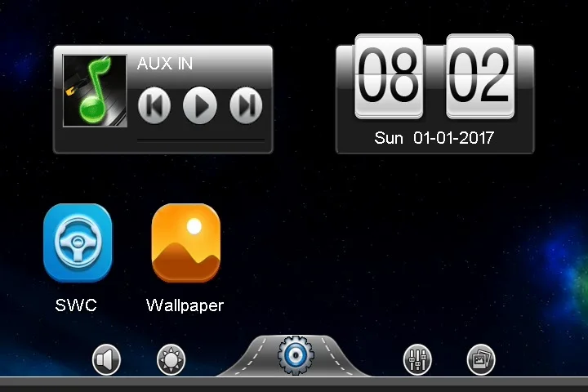Screen dimensions: 588x392
Task: Skip to the next track
Action: click(x=246, y=105)
